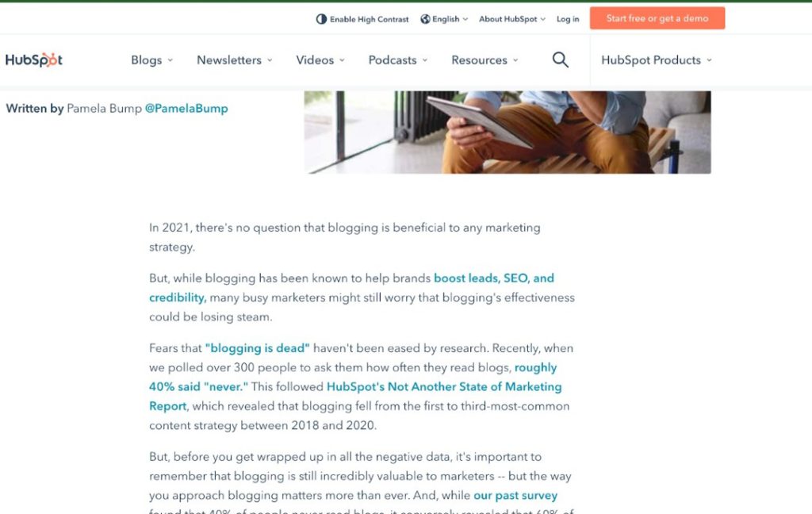Image resolution: width=812 pixels, height=514 pixels.
Task: Click the HubSpot logo
Action: 33,60
